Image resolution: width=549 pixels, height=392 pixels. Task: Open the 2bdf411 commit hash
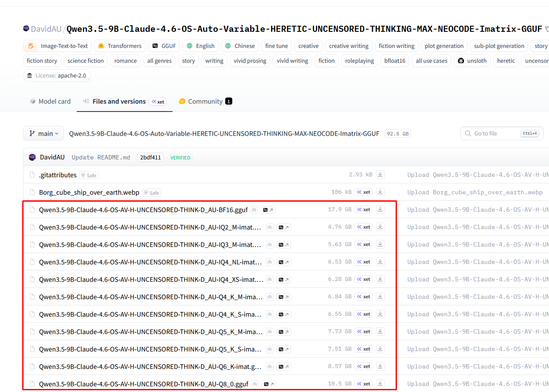(150, 158)
